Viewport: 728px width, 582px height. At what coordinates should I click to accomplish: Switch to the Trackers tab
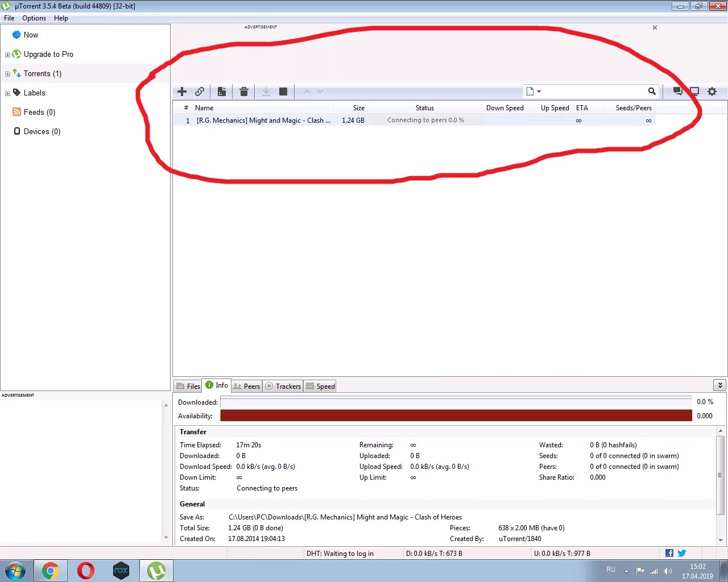point(283,386)
